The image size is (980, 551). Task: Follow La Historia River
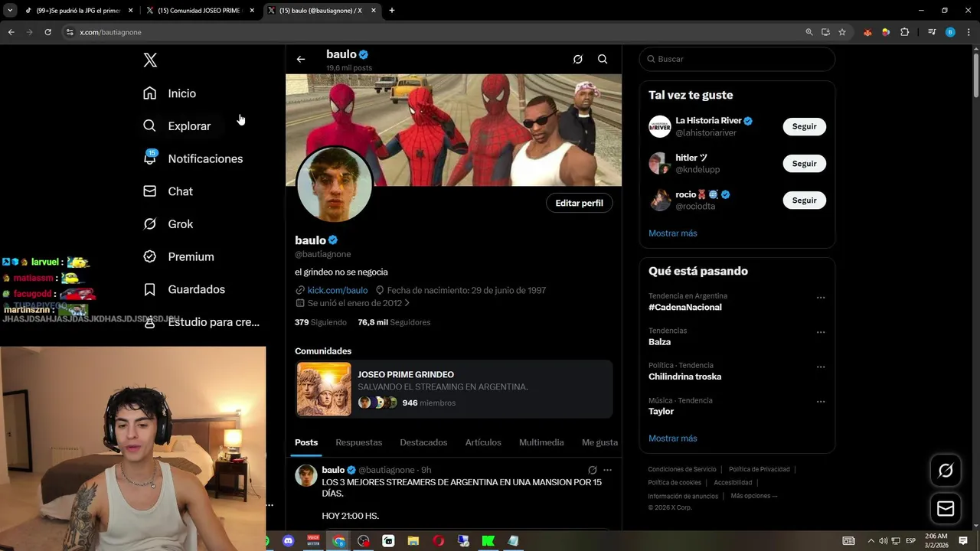[x=804, y=126]
